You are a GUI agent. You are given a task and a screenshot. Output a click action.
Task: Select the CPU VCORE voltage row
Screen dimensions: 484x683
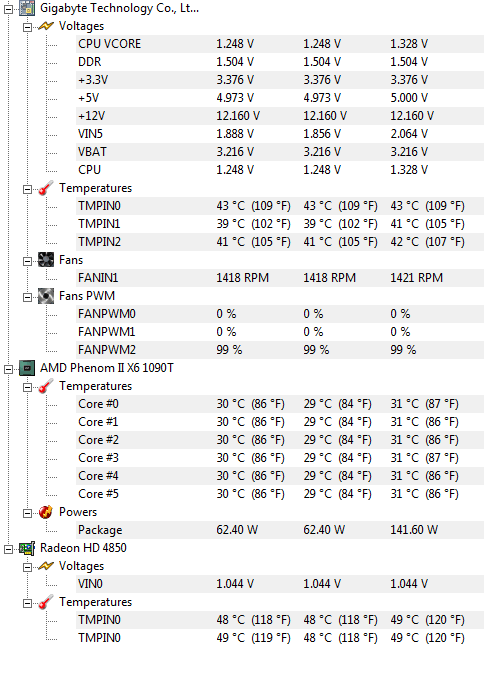pos(280,44)
